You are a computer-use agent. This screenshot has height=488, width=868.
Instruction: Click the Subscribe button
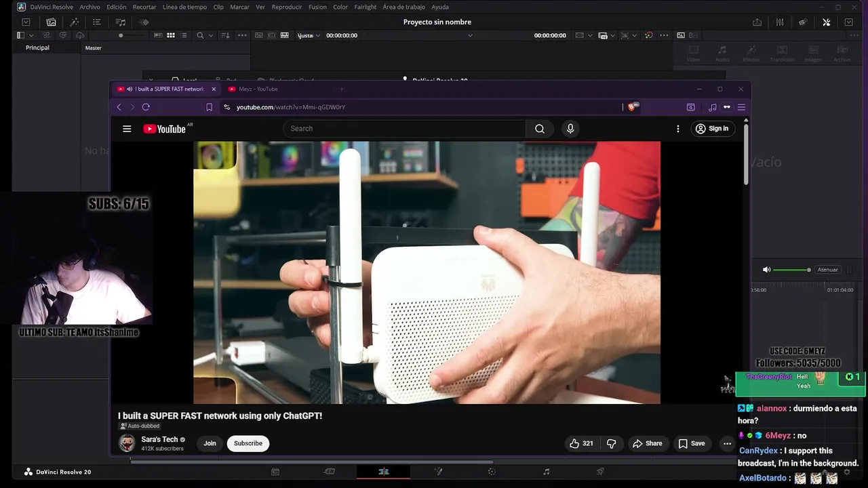(248, 443)
